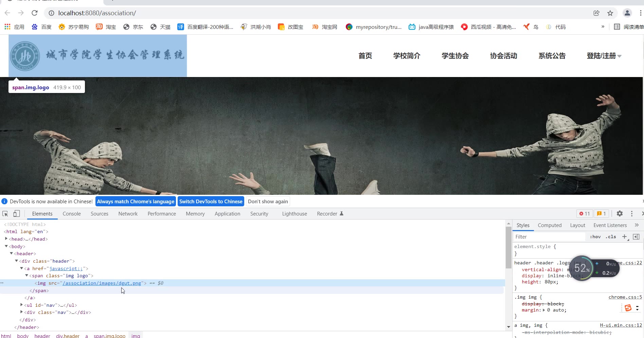644x338 pixels.
Task: Toggle the .cls element classes pane
Action: [611, 237]
